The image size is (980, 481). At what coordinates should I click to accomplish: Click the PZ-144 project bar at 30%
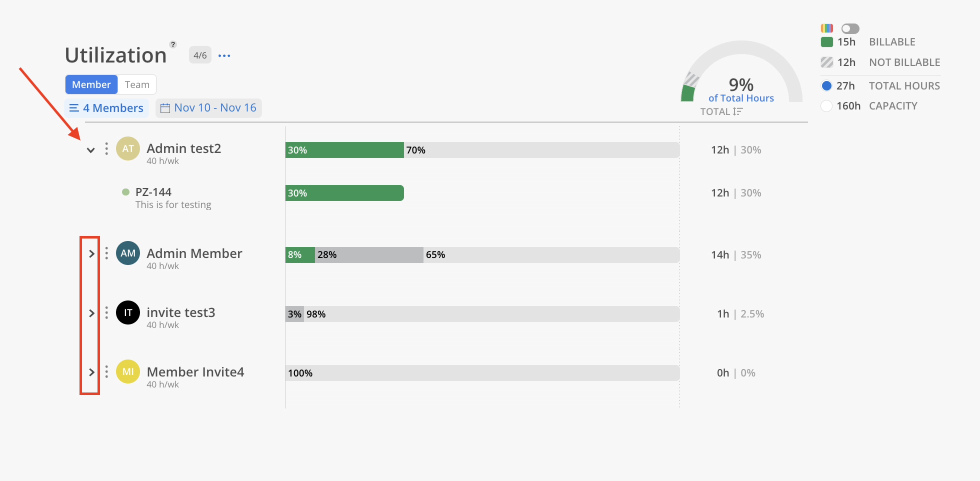coord(344,193)
